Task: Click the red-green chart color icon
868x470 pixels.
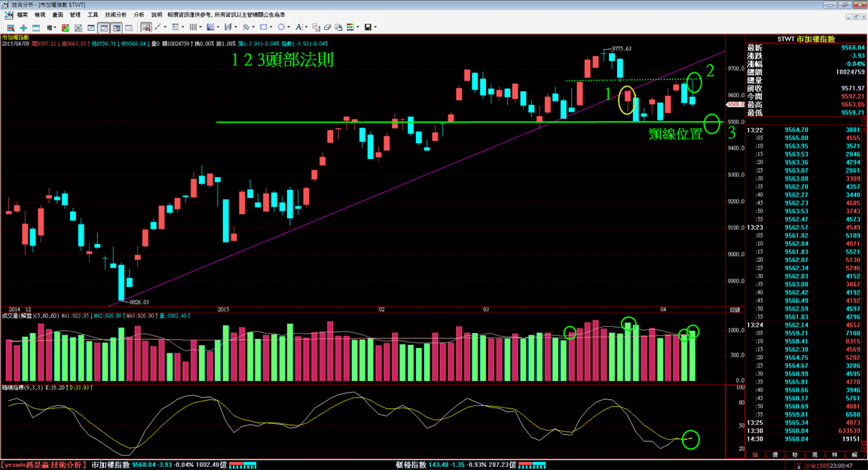Action: (x=66, y=27)
